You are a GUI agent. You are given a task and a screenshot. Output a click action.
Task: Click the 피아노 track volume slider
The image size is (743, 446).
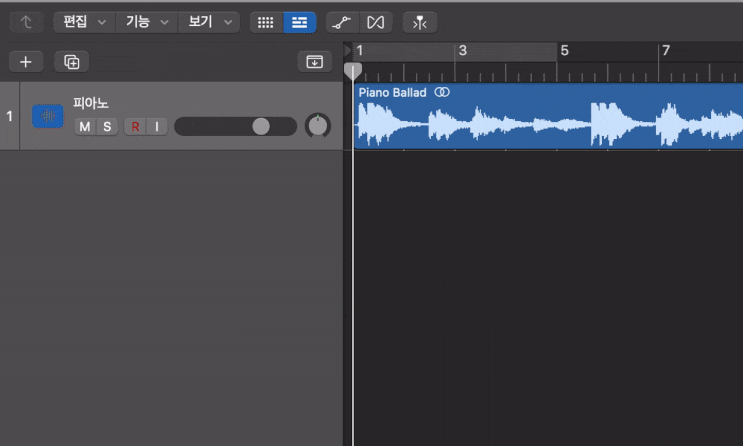235,126
